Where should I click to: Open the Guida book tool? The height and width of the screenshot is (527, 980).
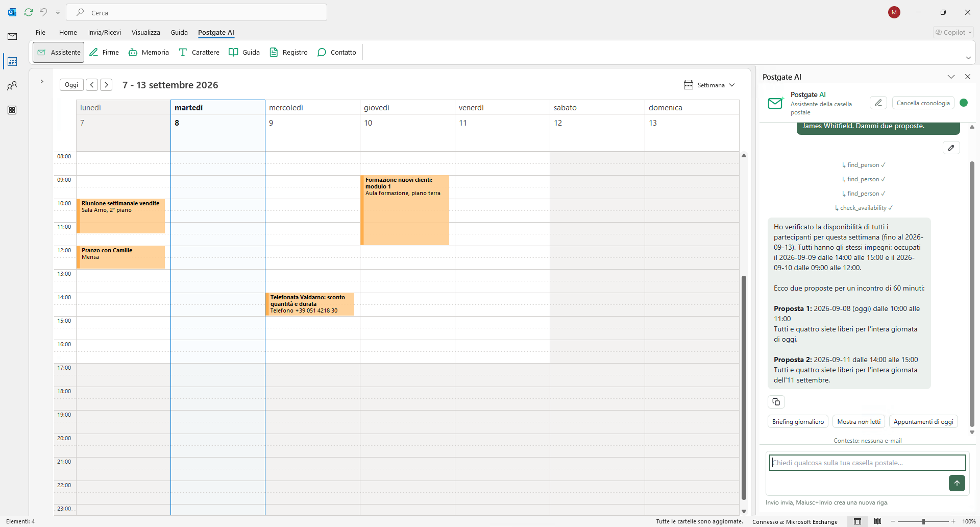[x=244, y=52]
